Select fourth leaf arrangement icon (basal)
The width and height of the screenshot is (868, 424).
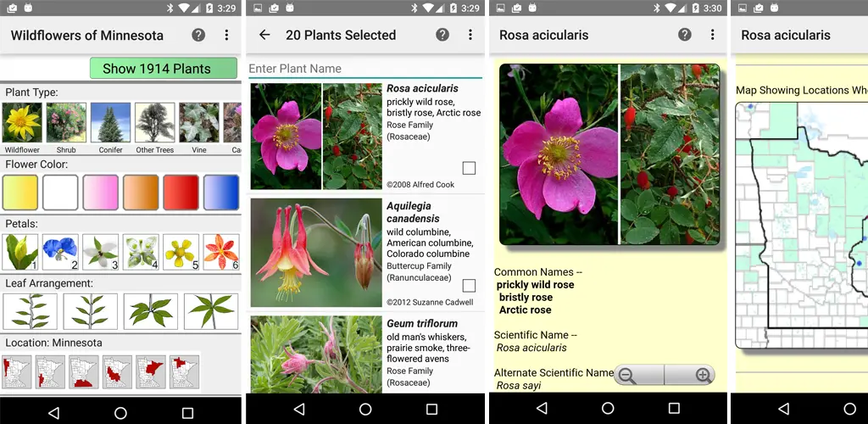click(x=211, y=311)
